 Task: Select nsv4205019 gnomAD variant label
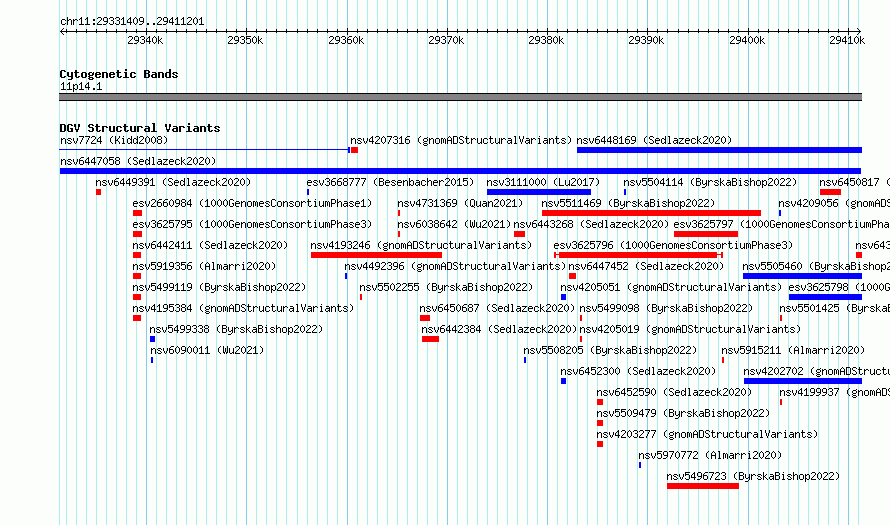point(690,329)
